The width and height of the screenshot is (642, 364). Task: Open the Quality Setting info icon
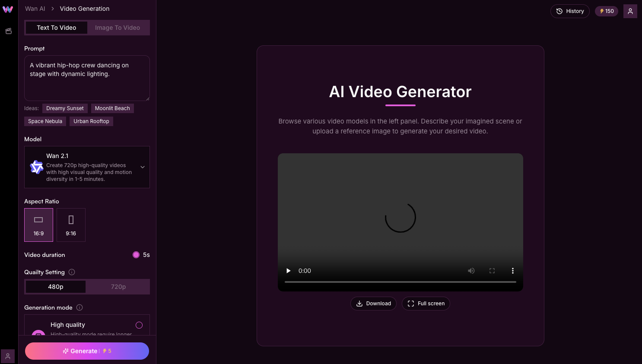pyautogui.click(x=72, y=272)
